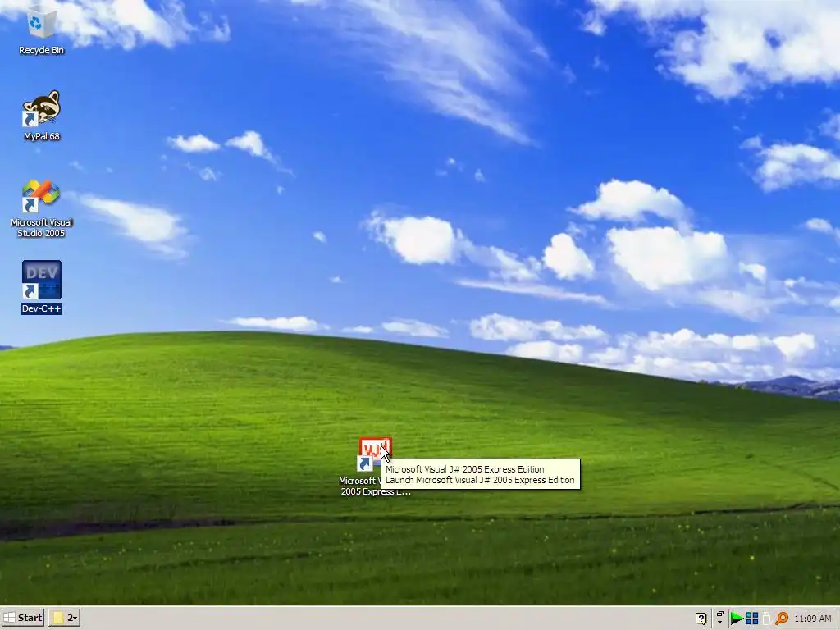
Task: Open the Start menu
Action: tap(22, 618)
